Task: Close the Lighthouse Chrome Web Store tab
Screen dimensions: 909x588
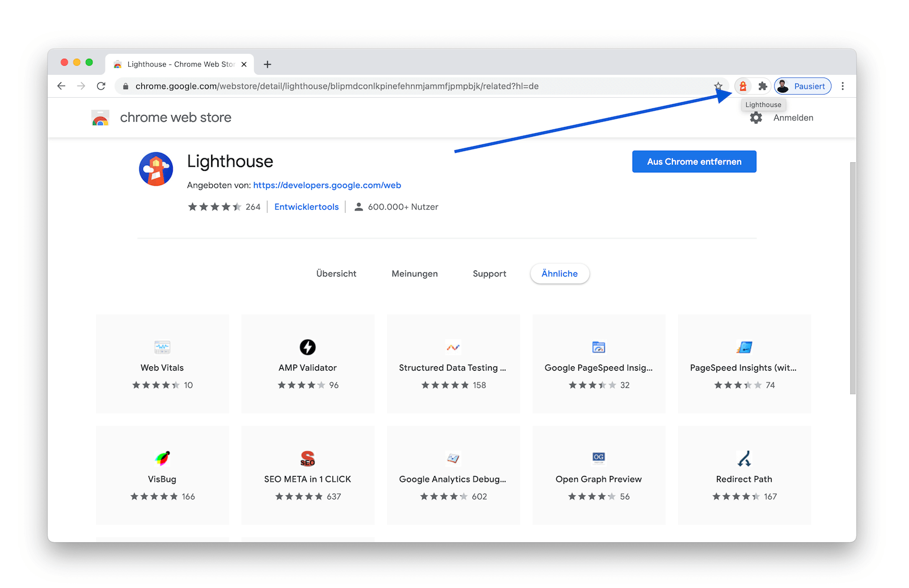Action: 244,64
